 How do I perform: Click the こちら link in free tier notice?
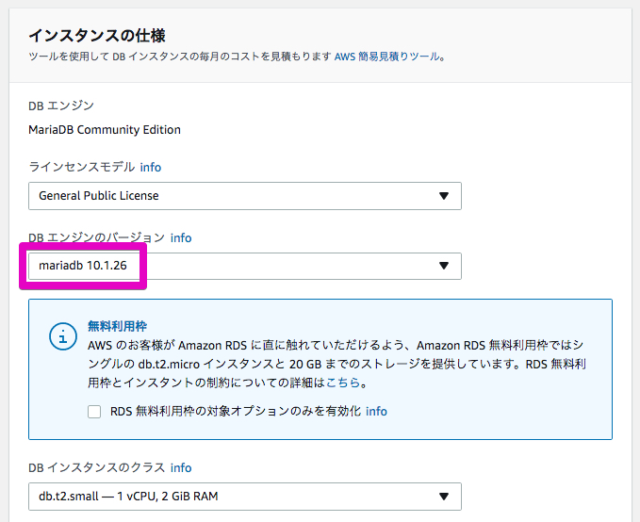click(x=343, y=382)
